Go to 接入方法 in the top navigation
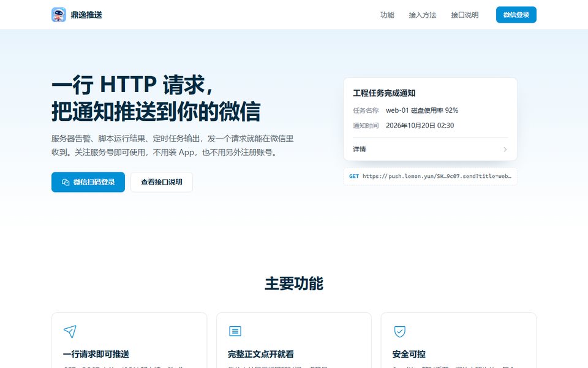Viewport: 588px width, 368px height. coord(422,15)
